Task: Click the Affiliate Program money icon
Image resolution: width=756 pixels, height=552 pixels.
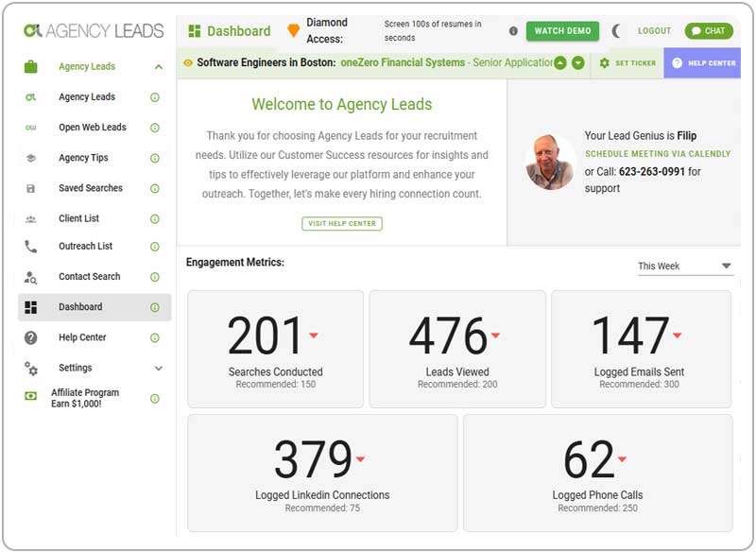Action: click(x=30, y=396)
